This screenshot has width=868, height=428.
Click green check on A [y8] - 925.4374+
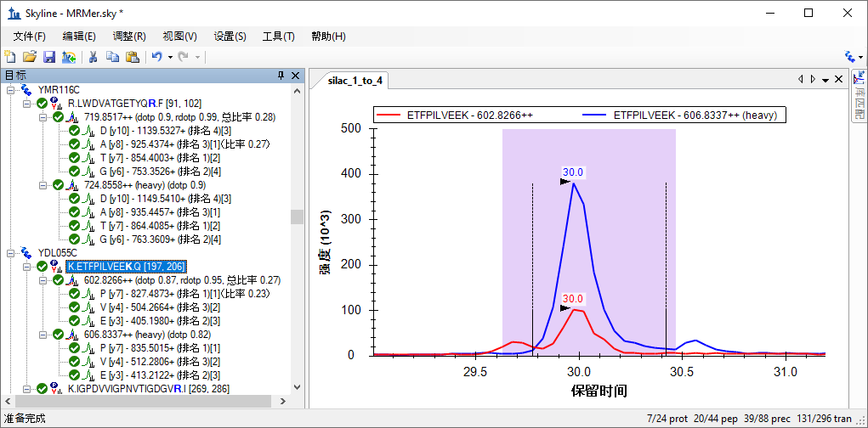tap(74, 144)
